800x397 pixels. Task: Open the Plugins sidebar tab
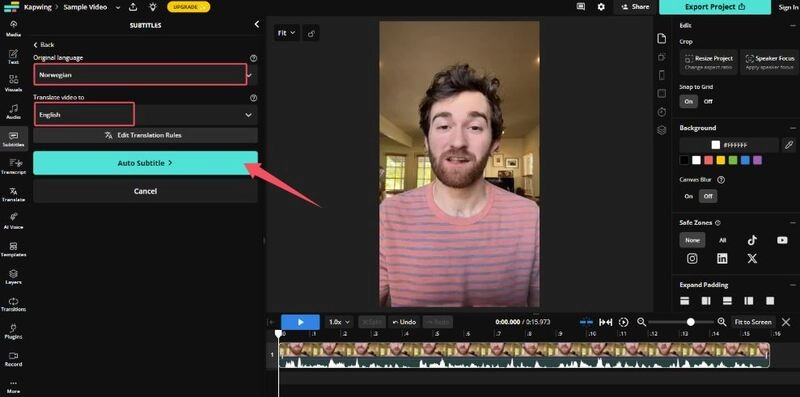click(x=13, y=332)
